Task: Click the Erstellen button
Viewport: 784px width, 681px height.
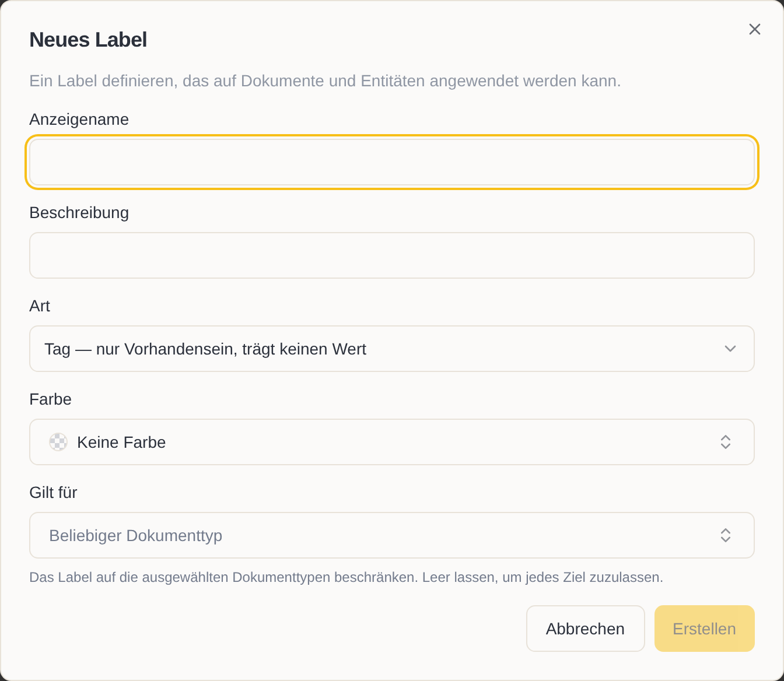Action: tap(705, 629)
